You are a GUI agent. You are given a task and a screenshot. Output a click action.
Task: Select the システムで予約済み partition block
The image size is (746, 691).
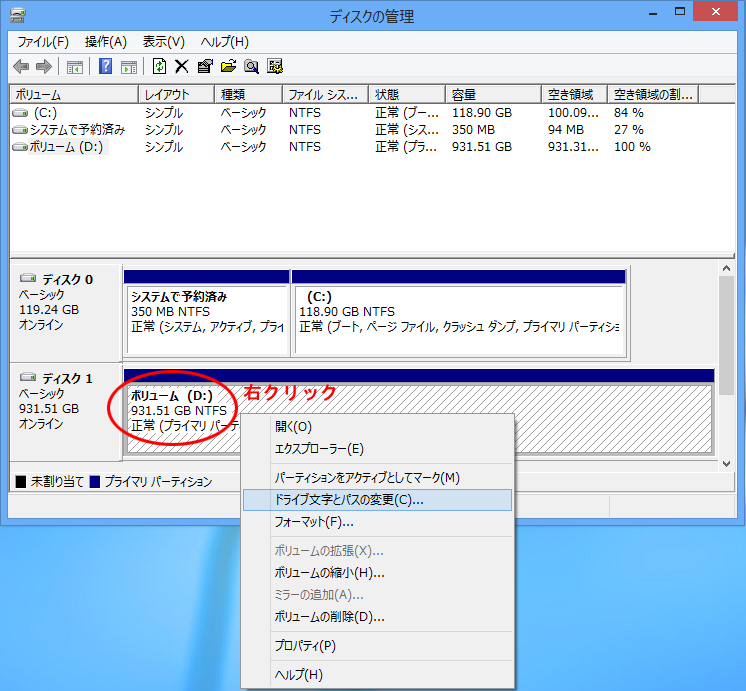206,319
